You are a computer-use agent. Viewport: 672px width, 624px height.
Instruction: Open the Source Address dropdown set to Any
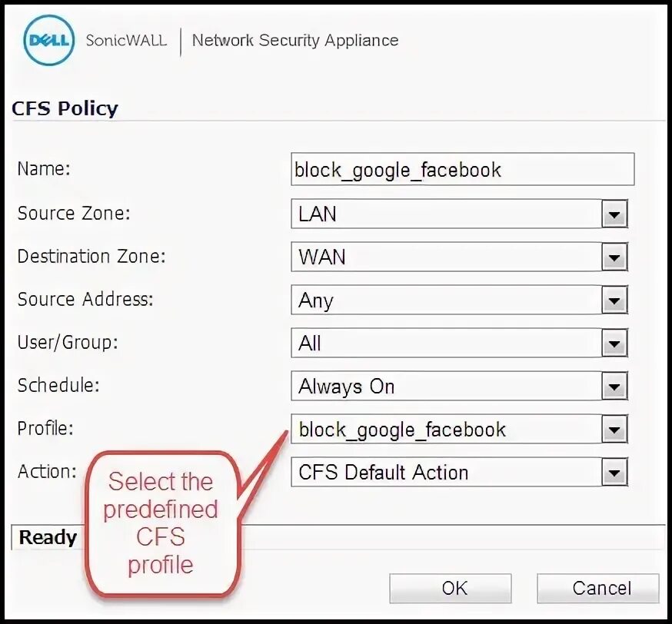(x=459, y=300)
